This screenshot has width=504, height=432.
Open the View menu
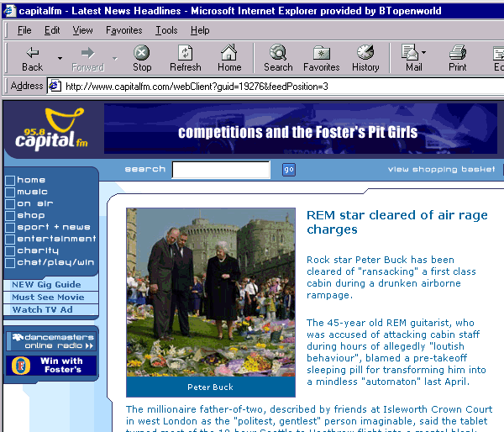click(x=82, y=30)
